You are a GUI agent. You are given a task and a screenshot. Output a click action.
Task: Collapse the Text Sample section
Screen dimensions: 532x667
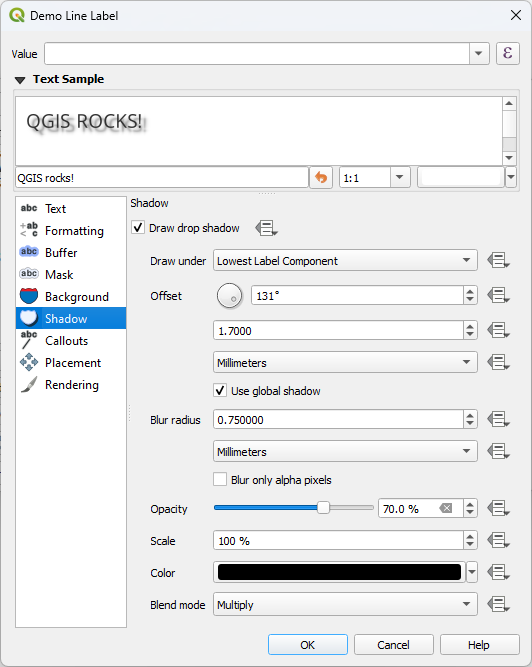[x=20, y=80]
